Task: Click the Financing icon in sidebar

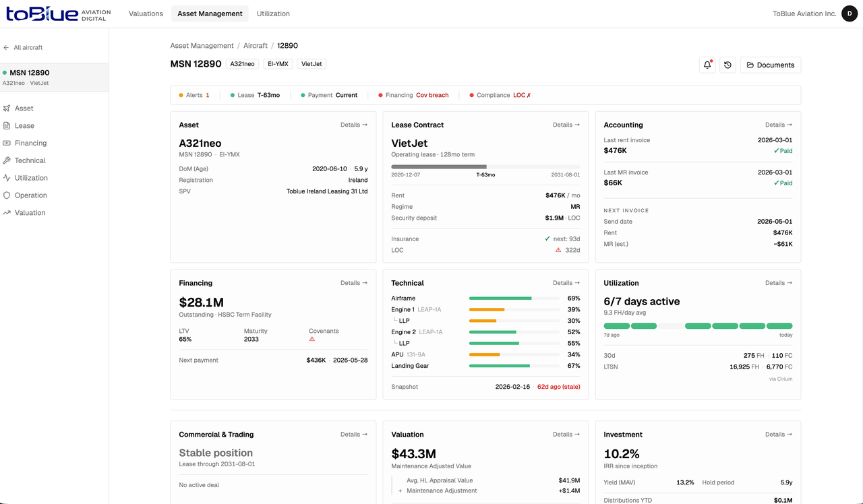Action: [7, 143]
